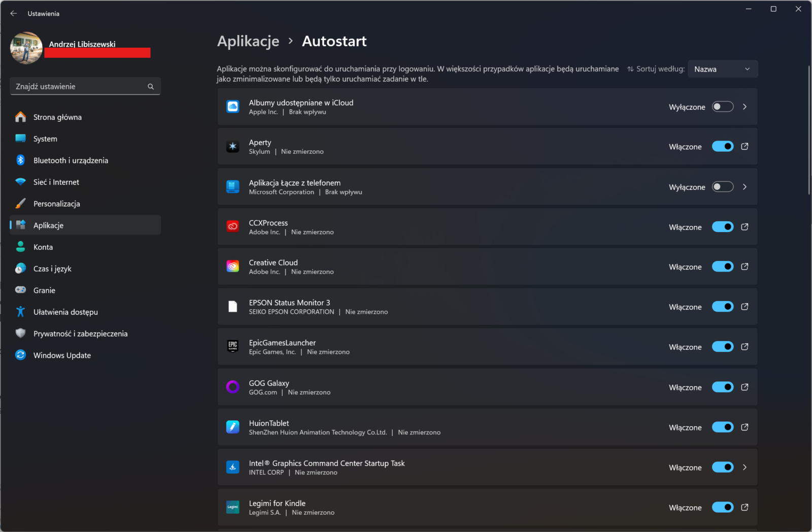This screenshot has height=532, width=812.
Task: Open external link icon for Aperty
Action: click(745, 147)
